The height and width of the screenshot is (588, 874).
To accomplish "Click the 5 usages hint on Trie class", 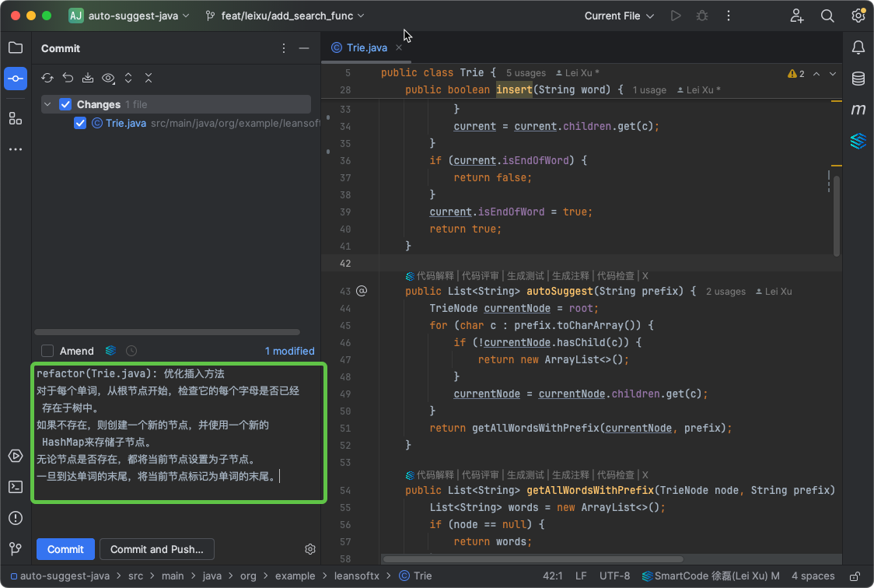I will 526,73.
